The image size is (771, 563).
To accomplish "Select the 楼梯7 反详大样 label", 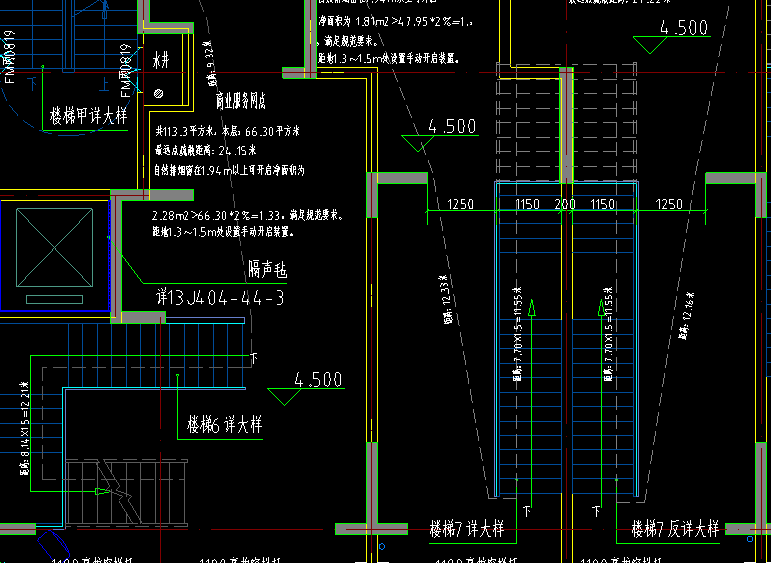I will point(675,529).
